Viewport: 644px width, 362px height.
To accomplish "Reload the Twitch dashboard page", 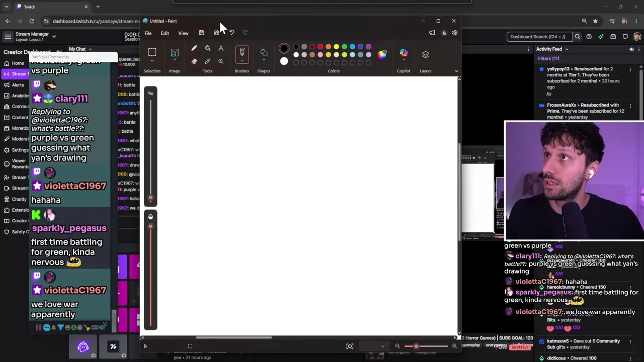I will pos(32,21).
